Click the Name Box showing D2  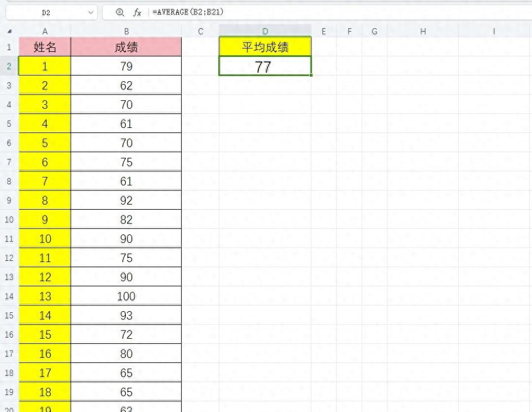pyautogui.click(x=51, y=12)
